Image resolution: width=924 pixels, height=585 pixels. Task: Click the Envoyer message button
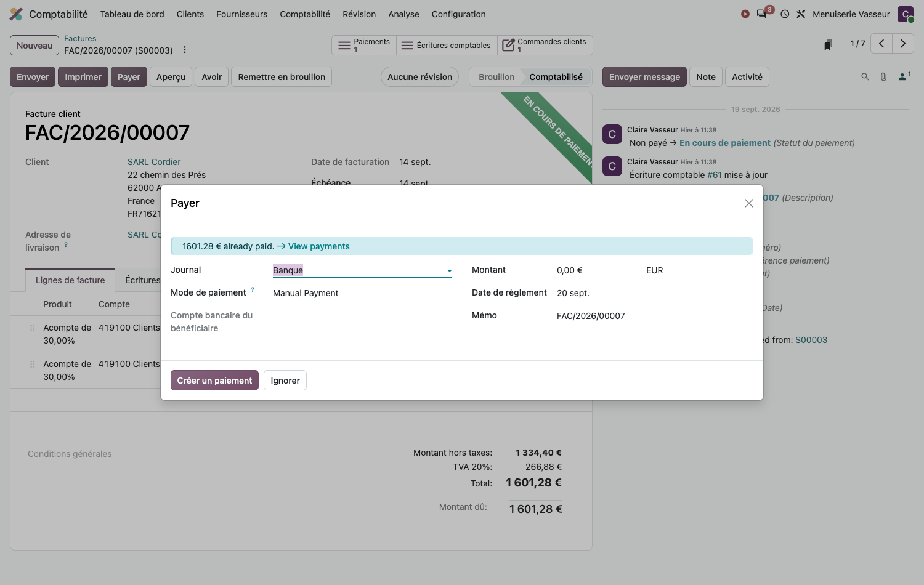tap(644, 77)
